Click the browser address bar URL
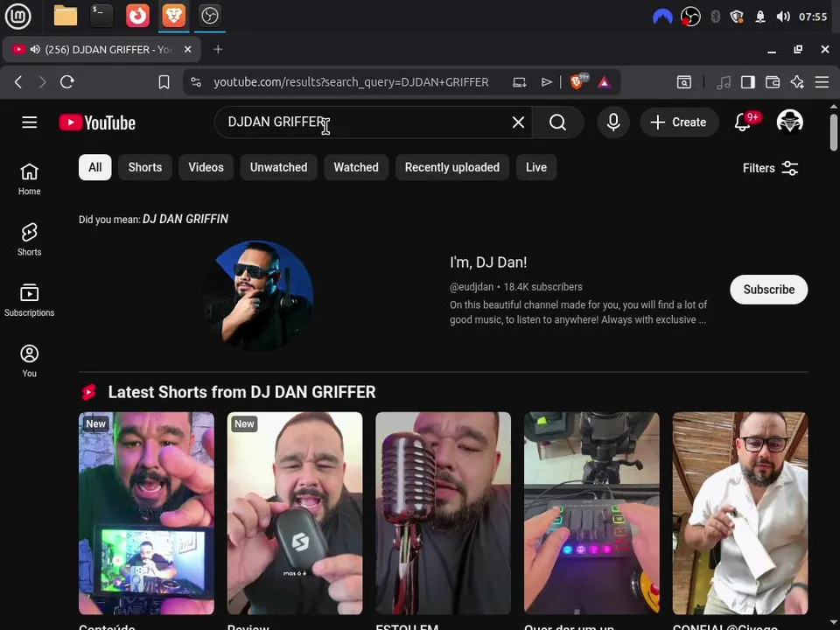Viewport: 840px width, 630px height. (351, 82)
